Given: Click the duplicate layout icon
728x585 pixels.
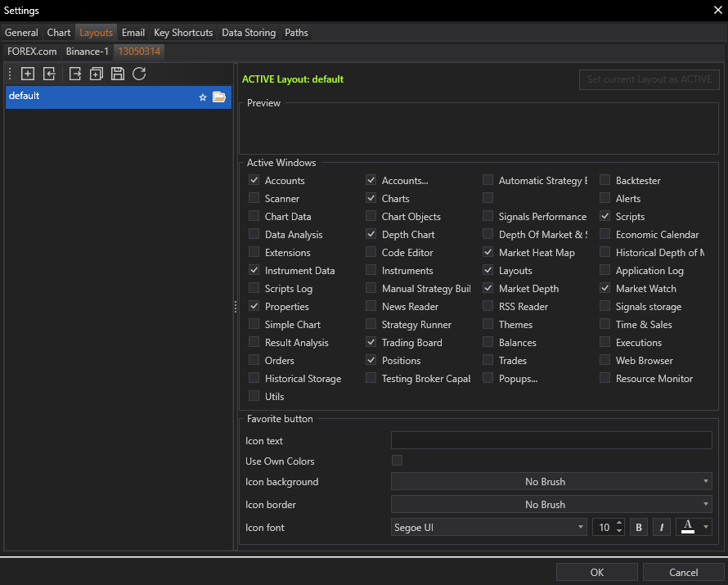Looking at the screenshot, I should tap(97, 74).
